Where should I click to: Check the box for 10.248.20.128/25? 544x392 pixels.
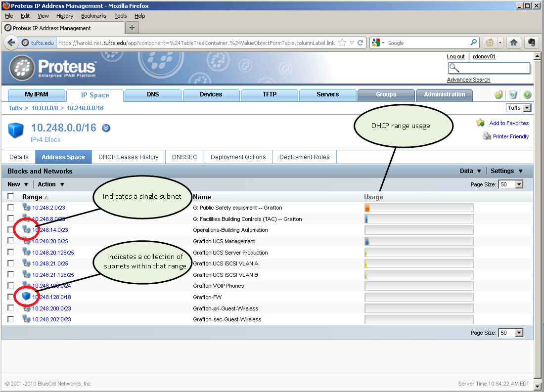pyautogui.click(x=11, y=252)
